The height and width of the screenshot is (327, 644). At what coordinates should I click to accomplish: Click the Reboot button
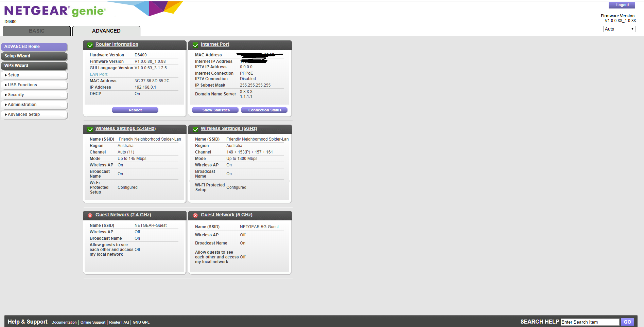click(135, 110)
